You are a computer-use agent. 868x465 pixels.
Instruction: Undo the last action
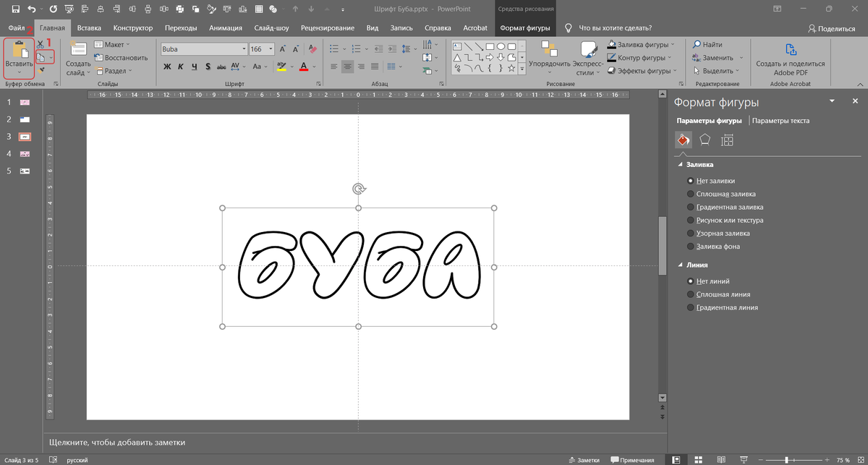coord(33,9)
